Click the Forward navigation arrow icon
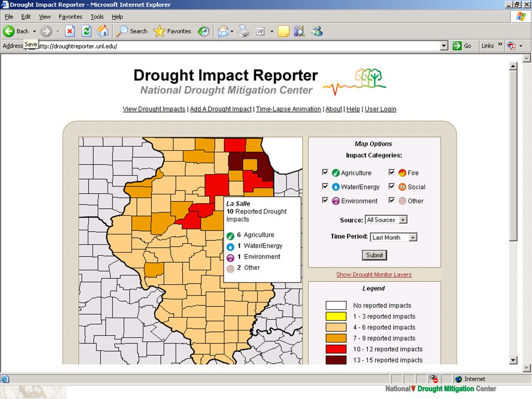The image size is (532, 399). click(46, 31)
